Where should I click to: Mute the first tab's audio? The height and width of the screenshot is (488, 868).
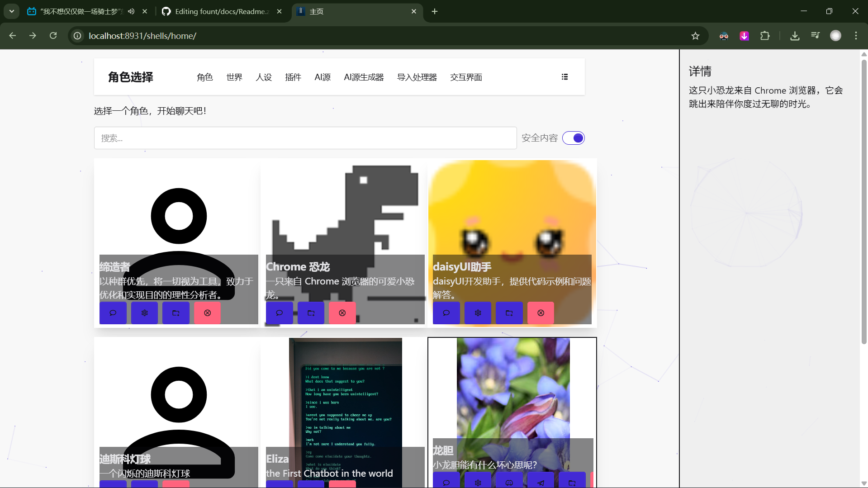point(131,11)
